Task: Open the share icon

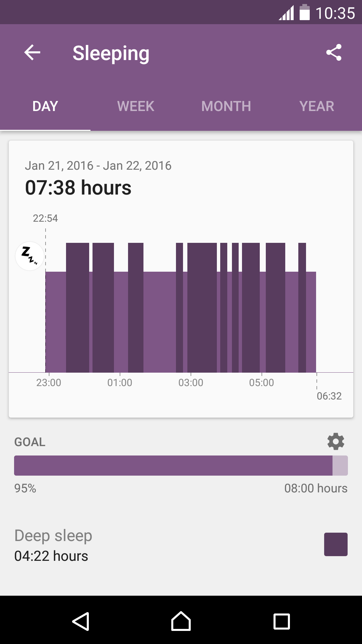Action: [x=334, y=53]
